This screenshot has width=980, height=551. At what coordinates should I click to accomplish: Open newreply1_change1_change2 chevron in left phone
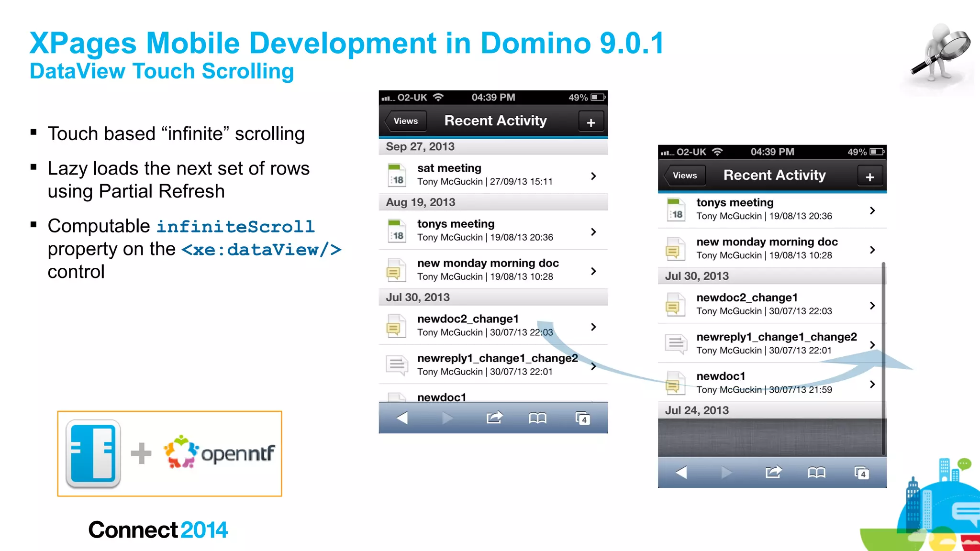[x=593, y=366]
